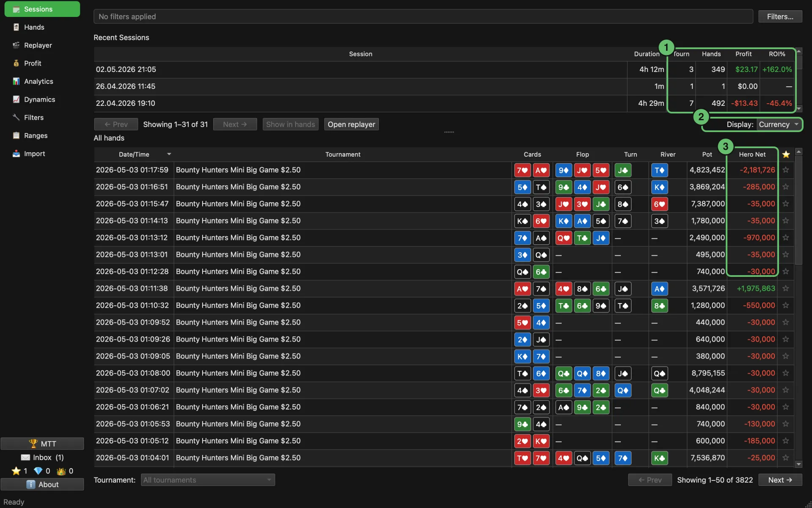Click the T♦ river card in 01:17:59 row
812x508 pixels.
(x=659, y=170)
